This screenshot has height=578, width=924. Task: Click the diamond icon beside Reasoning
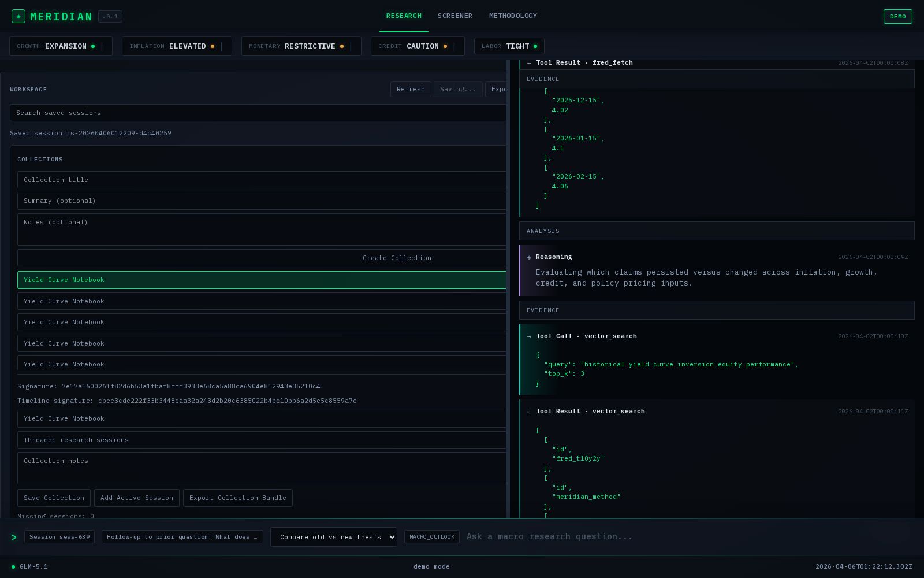pos(529,257)
